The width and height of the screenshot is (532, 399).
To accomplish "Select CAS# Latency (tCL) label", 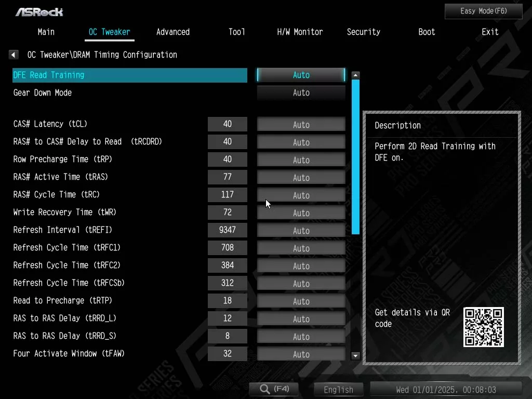I will (50, 124).
